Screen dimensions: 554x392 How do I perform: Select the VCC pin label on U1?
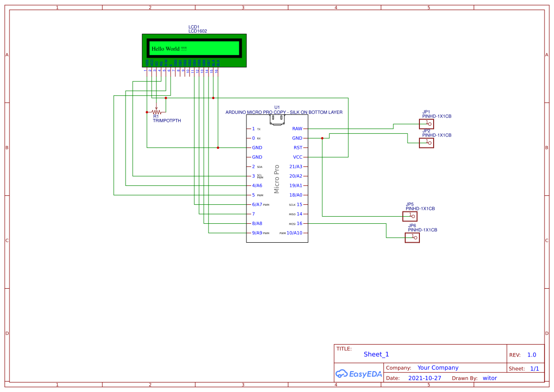point(297,157)
